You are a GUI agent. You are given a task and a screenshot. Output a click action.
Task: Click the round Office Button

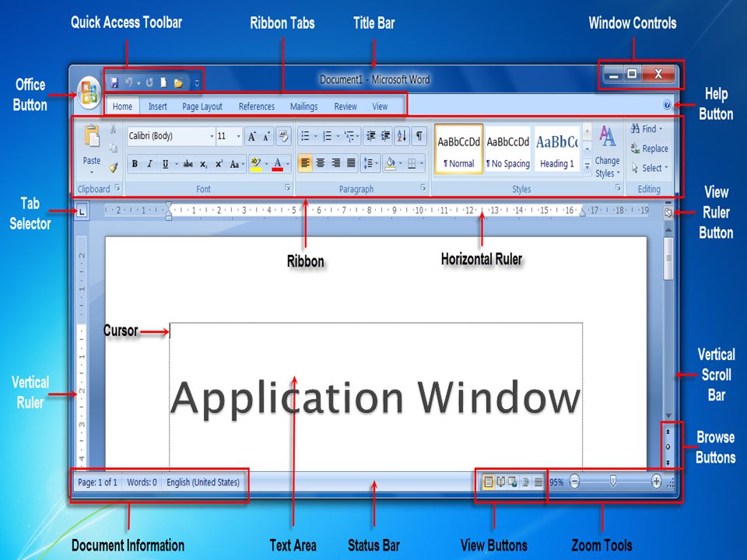tap(89, 93)
